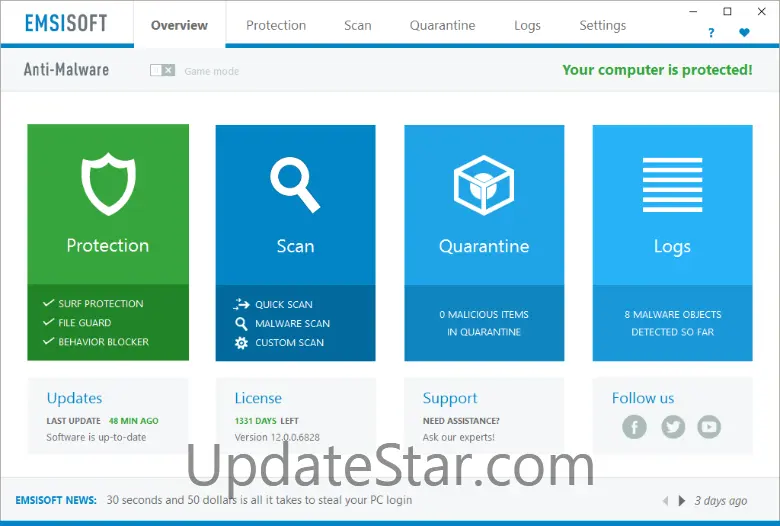Open the Settings tab
Viewport: 780px width, 526px height.
602,25
